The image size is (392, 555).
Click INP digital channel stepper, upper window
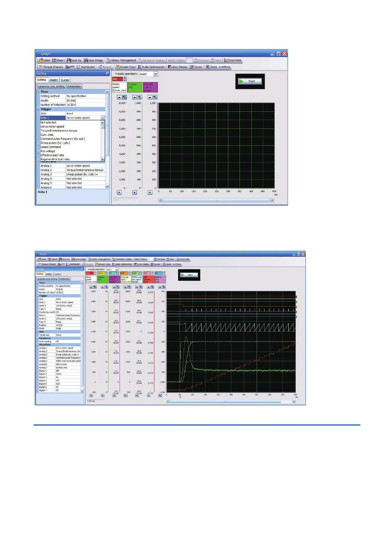(125, 79)
